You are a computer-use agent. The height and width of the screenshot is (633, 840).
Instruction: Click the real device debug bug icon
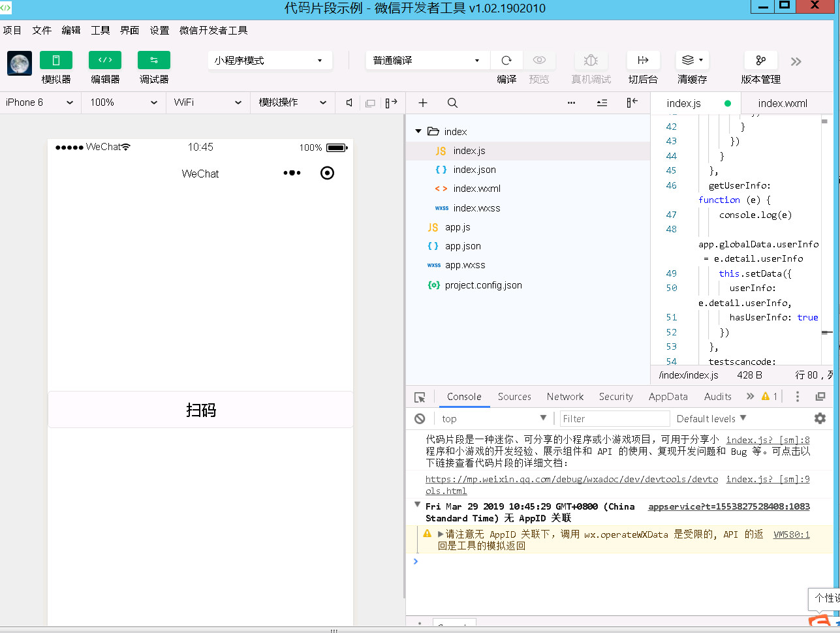pos(591,60)
